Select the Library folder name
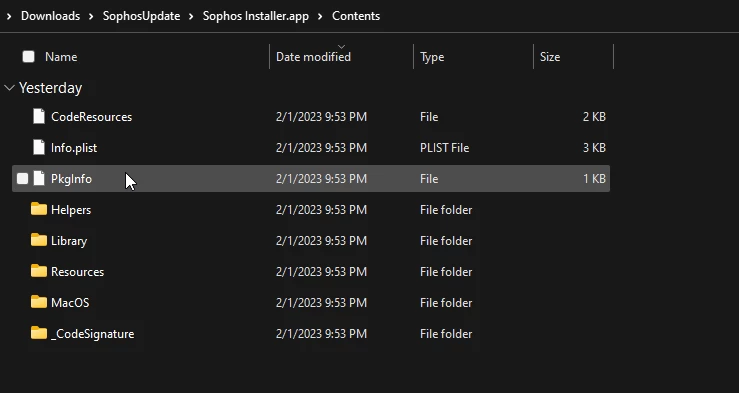Viewport: 739px width, 393px height. pyautogui.click(x=69, y=241)
